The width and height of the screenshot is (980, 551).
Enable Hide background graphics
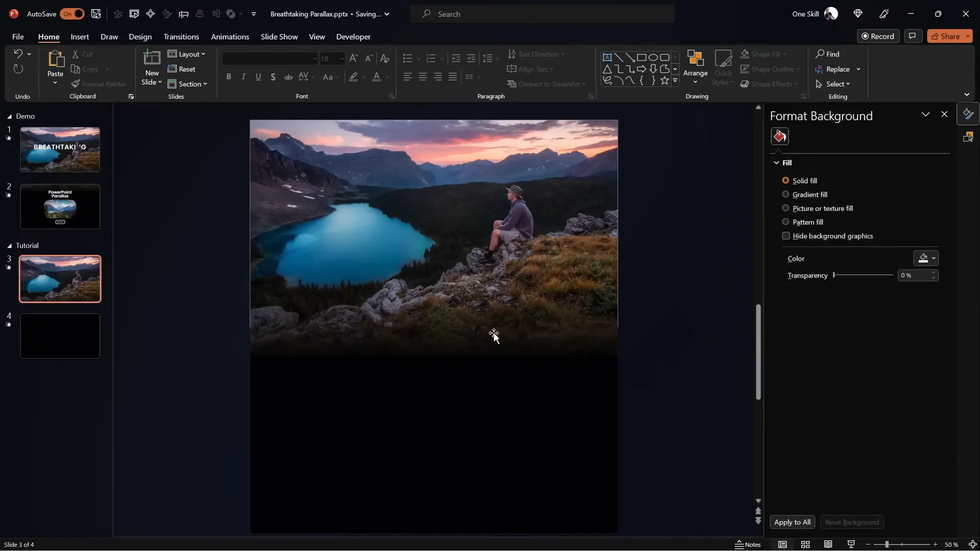tap(786, 236)
